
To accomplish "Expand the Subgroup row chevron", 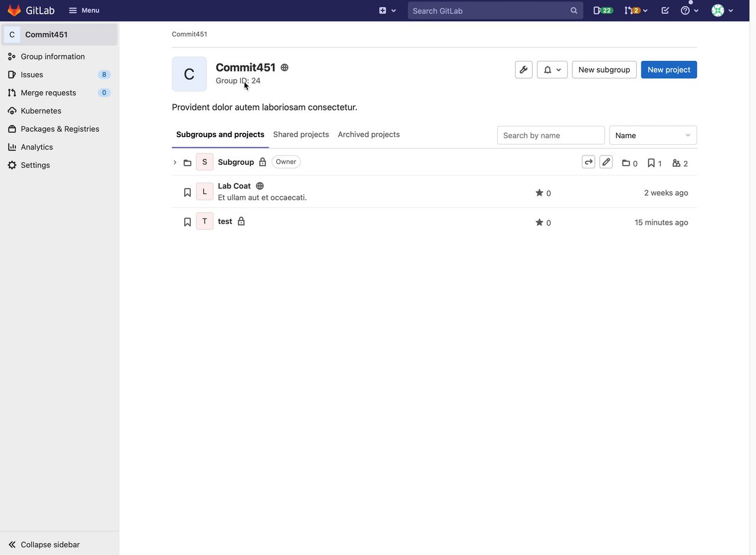I will pos(175,163).
